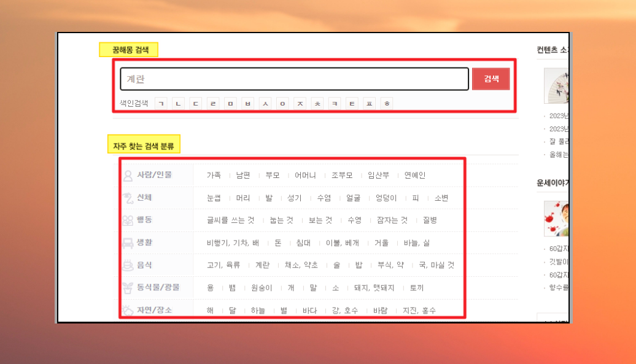Viewport: 636px width, 364px height.
Task: Click the body icon beside 신체
Action: coord(128,198)
